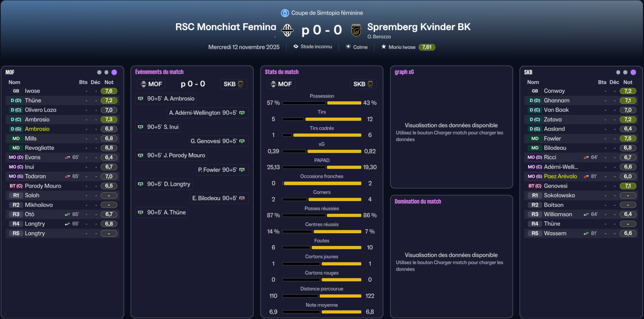644x319 pixels.
Task: Click the sun weather icon next to Calme
Action: tap(348, 47)
